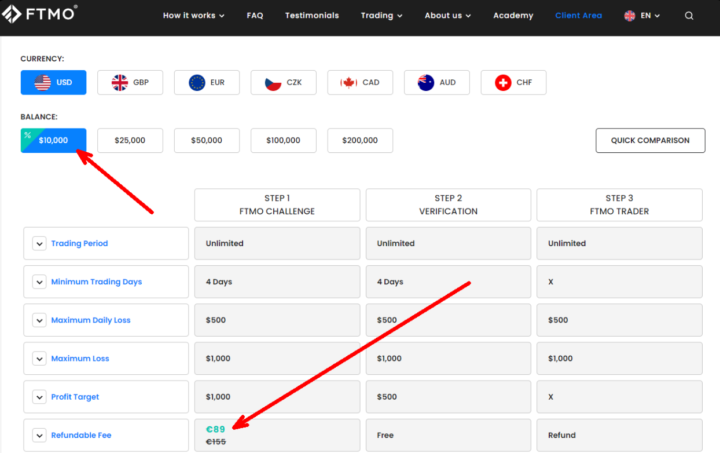Go to the FAQ page

point(255,16)
